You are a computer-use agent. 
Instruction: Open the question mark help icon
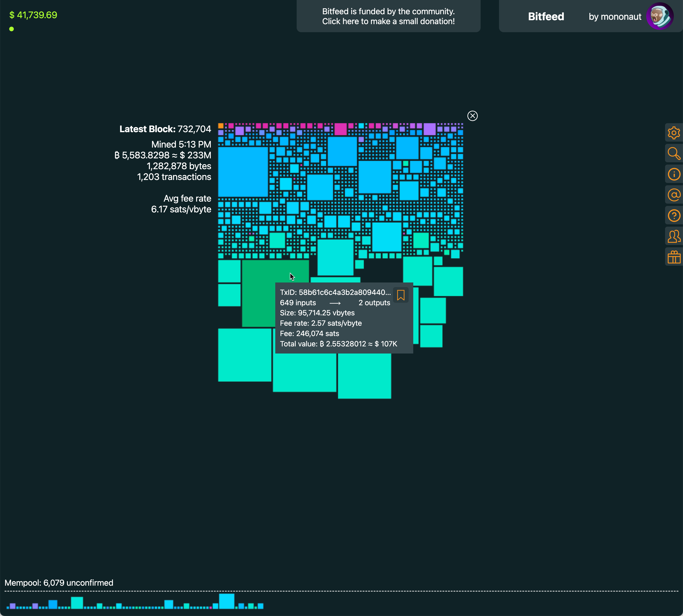click(674, 216)
